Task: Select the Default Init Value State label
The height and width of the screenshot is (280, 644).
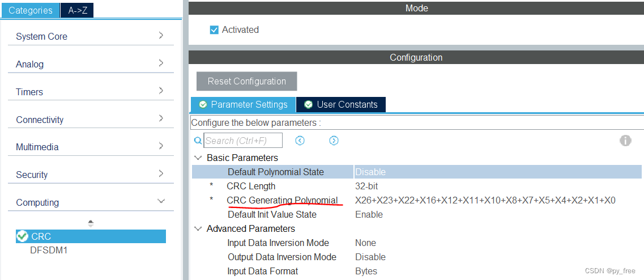Action: pyautogui.click(x=272, y=215)
